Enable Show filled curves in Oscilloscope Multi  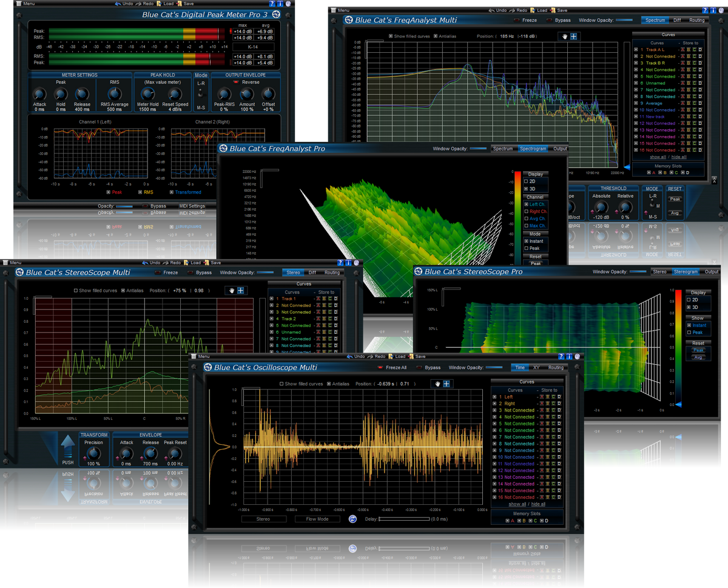click(281, 384)
